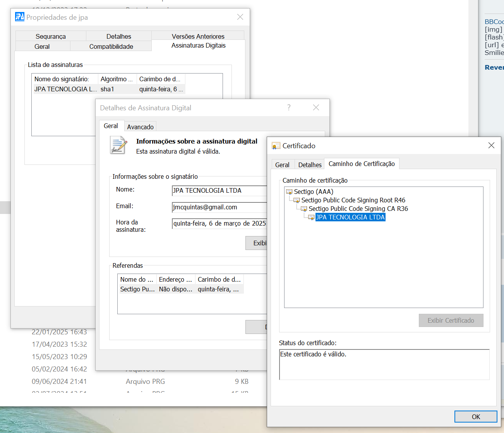
Task: Click the 'sha1' cell in the signature list
Action: [107, 89]
